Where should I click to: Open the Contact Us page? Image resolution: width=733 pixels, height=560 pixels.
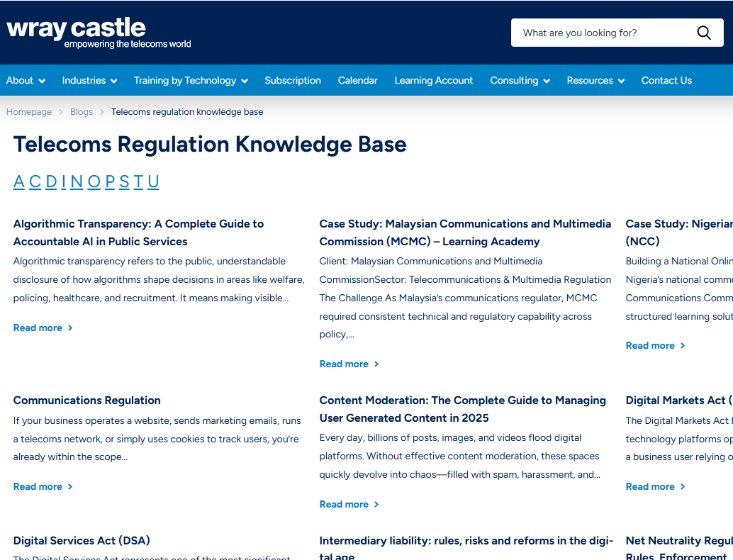click(x=666, y=80)
